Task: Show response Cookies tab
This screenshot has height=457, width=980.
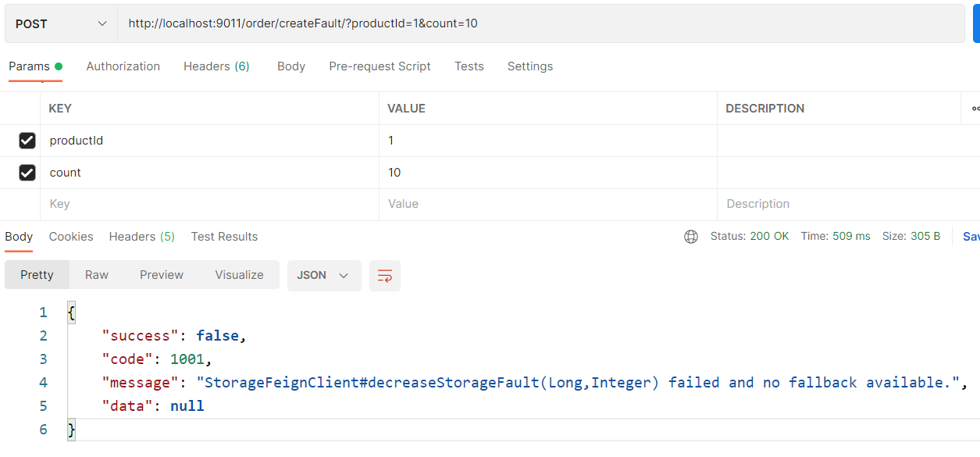Action: click(71, 237)
